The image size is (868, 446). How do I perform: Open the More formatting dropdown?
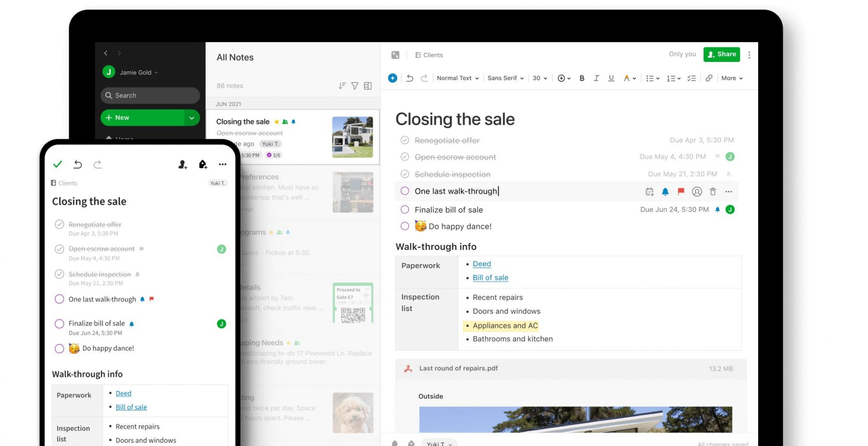click(732, 78)
